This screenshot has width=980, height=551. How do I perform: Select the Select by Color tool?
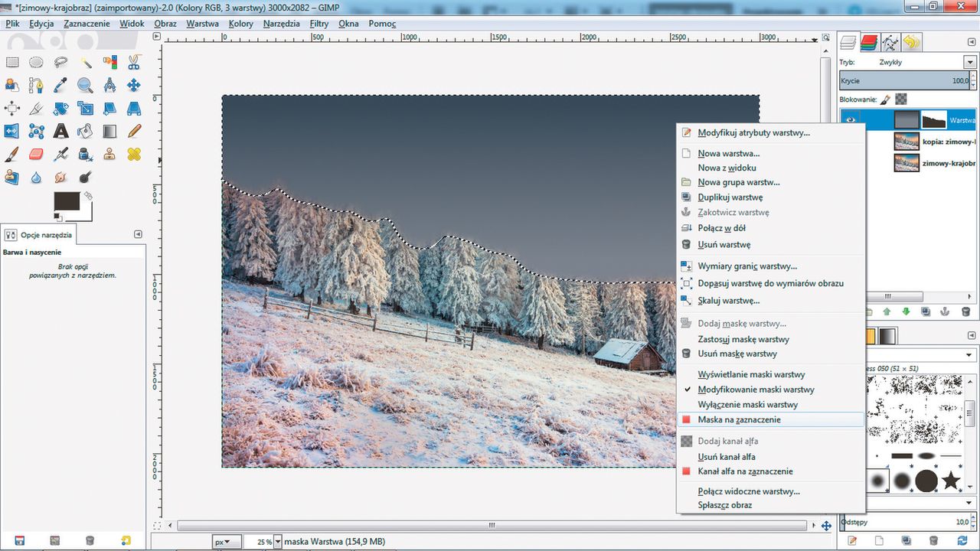point(110,63)
